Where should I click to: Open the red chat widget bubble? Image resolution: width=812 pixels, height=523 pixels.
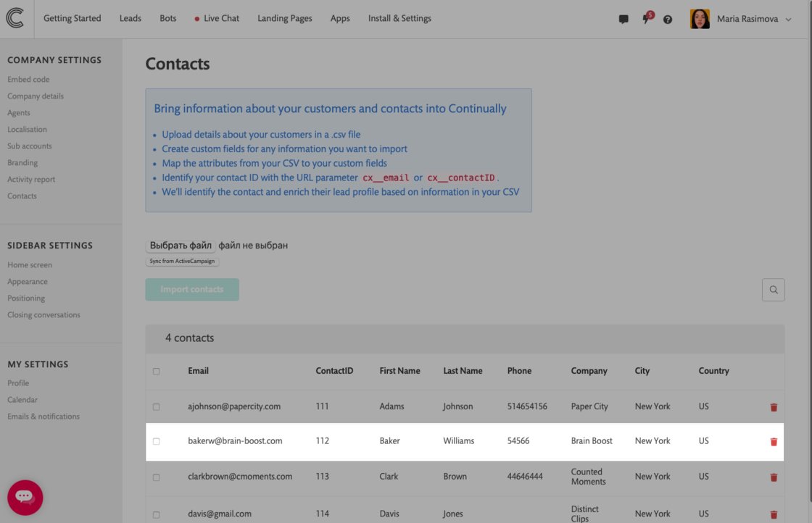click(25, 497)
